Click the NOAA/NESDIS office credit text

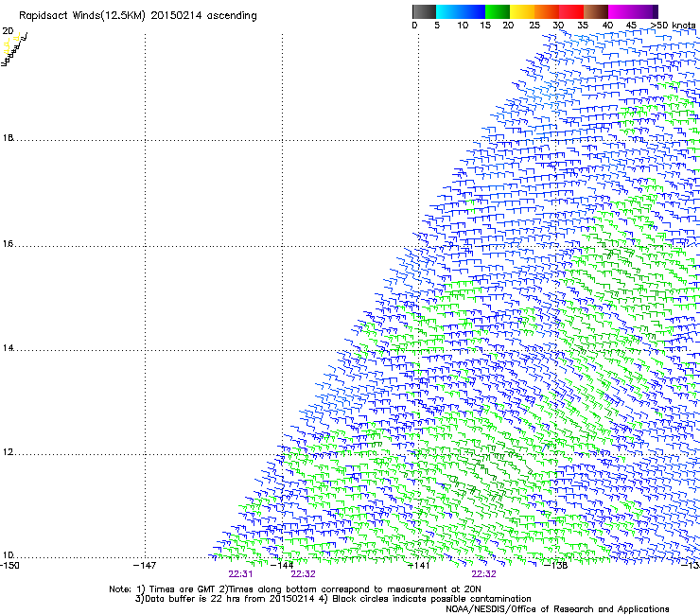click(x=557, y=609)
